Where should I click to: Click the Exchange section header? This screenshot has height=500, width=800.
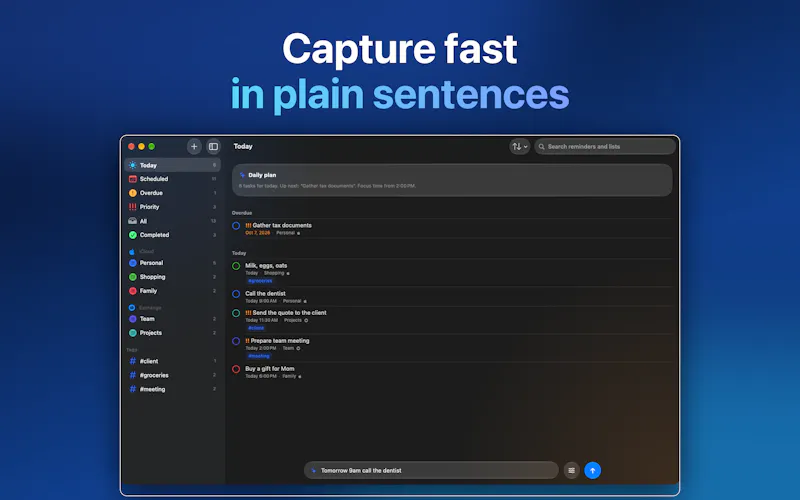(150, 308)
